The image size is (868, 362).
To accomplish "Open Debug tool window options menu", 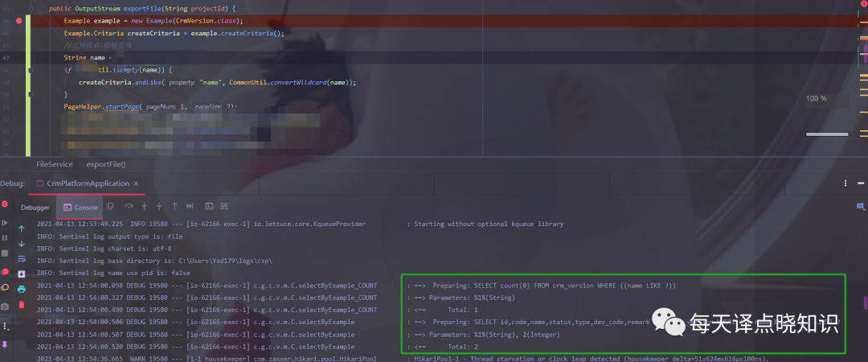I will 845,183.
